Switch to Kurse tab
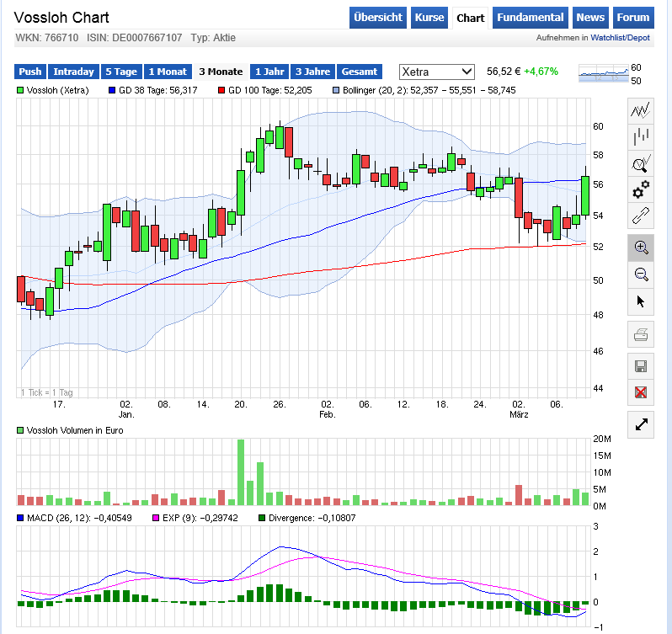Viewport: 672px width, 634px height. [x=429, y=18]
